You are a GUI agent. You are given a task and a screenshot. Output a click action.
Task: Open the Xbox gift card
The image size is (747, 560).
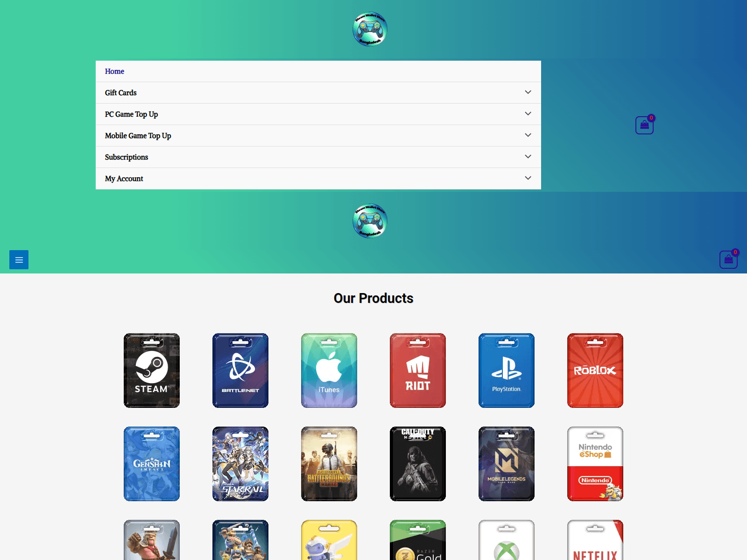coord(507,540)
